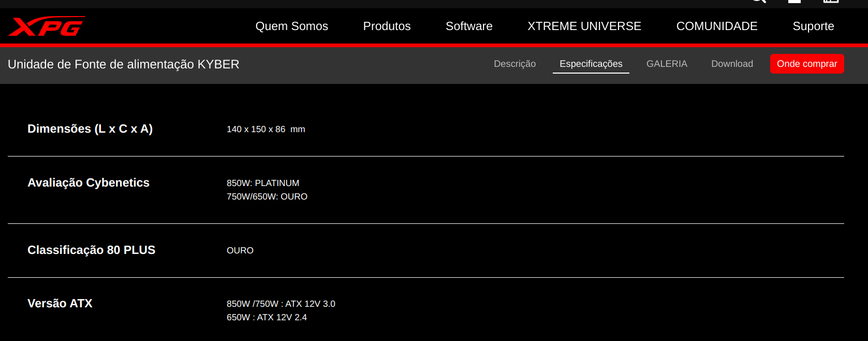Click the XPG logo

[x=47, y=26]
